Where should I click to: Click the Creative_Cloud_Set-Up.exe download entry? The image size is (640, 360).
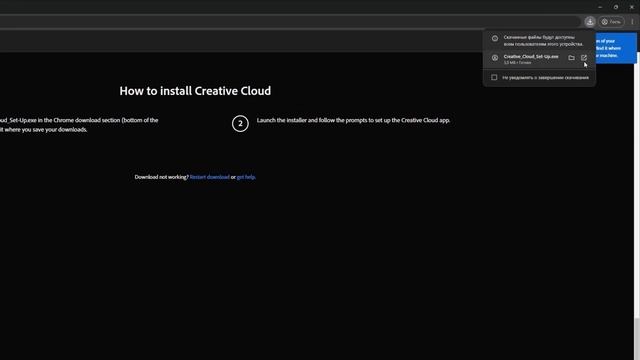click(x=539, y=59)
